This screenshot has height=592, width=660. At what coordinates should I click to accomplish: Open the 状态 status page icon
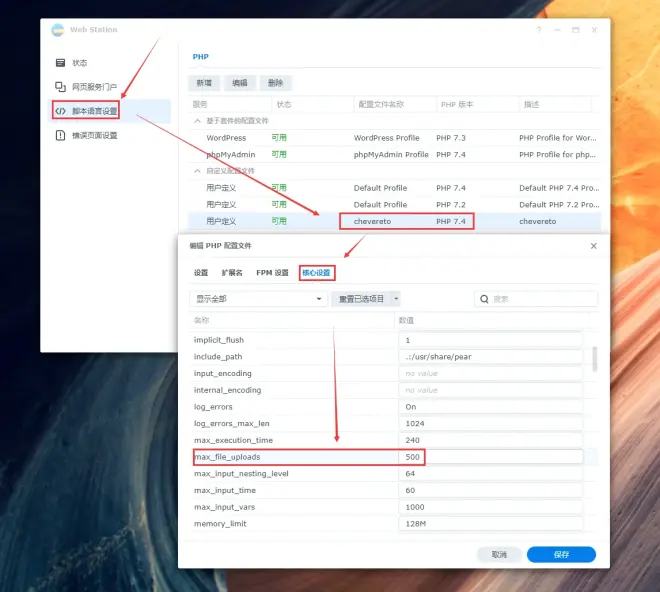click(x=61, y=63)
